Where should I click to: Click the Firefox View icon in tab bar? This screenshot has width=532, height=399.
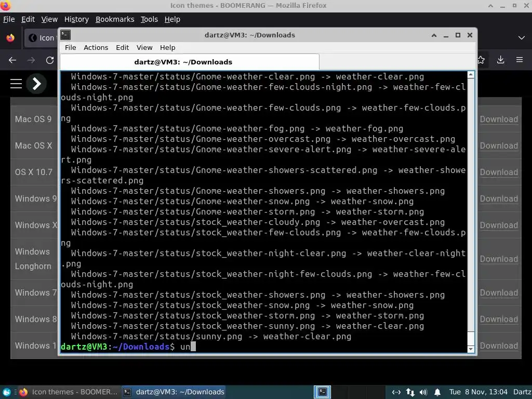click(x=10, y=37)
